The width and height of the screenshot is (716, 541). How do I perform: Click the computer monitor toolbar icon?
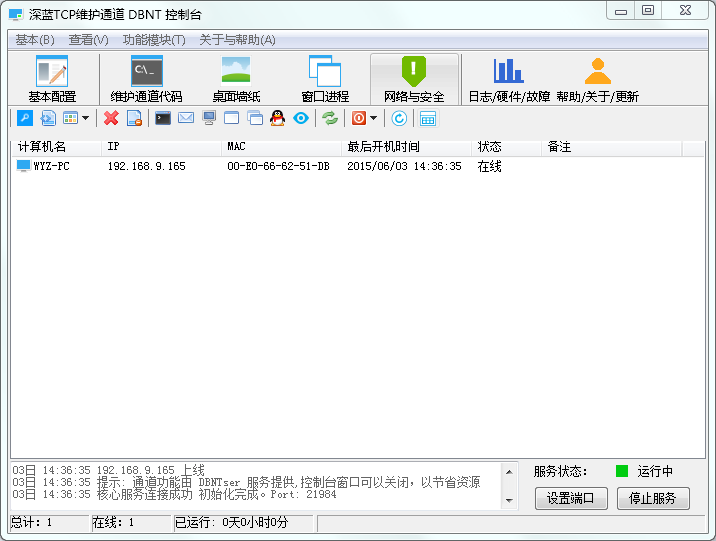pos(209,118)
